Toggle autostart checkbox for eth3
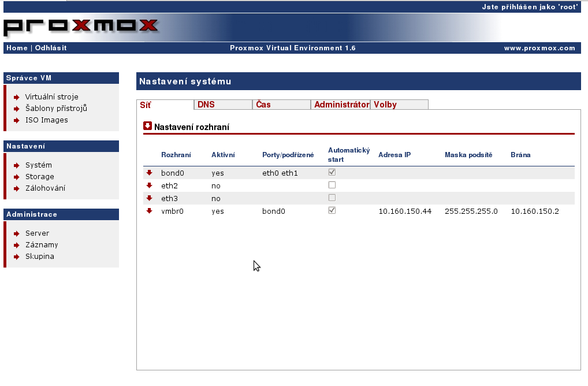588x386 pixels. (x=332, y=198)
